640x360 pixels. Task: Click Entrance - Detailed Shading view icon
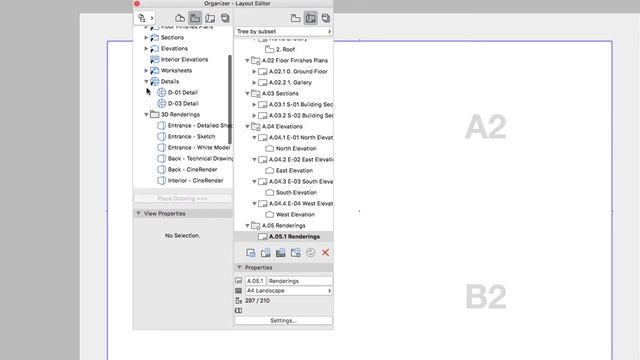pyautogui.click(x=162, y=126)
